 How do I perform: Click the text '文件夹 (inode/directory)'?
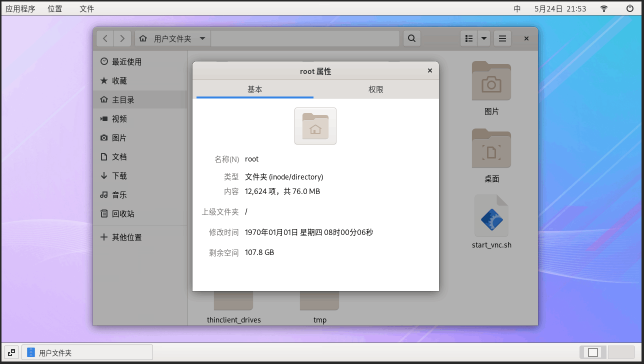284,177
